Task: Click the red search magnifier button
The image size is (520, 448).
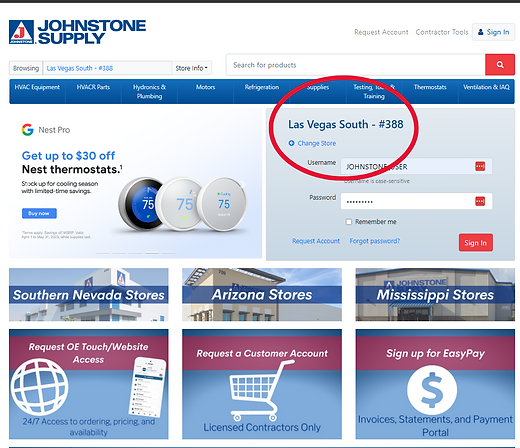Action: pos(500,65)
